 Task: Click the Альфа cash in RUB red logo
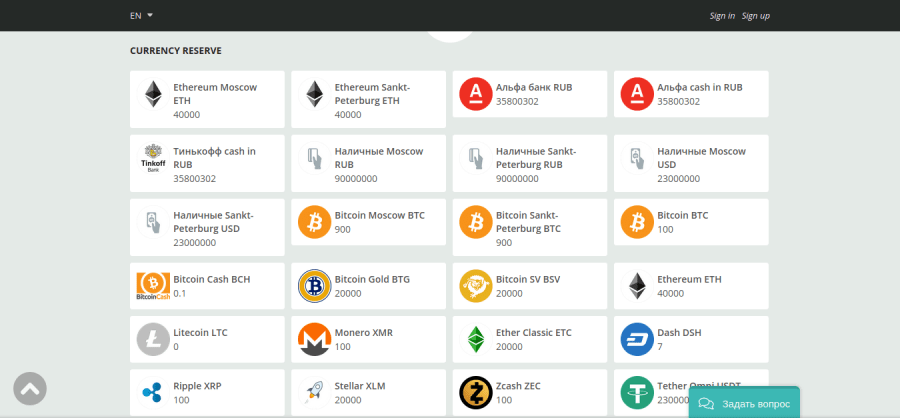[637, 94]
